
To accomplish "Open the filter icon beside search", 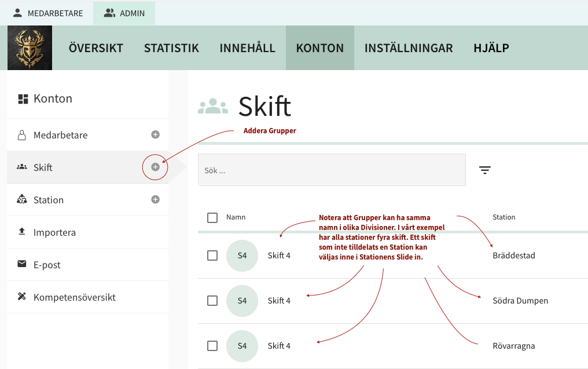I will [485, 170].
